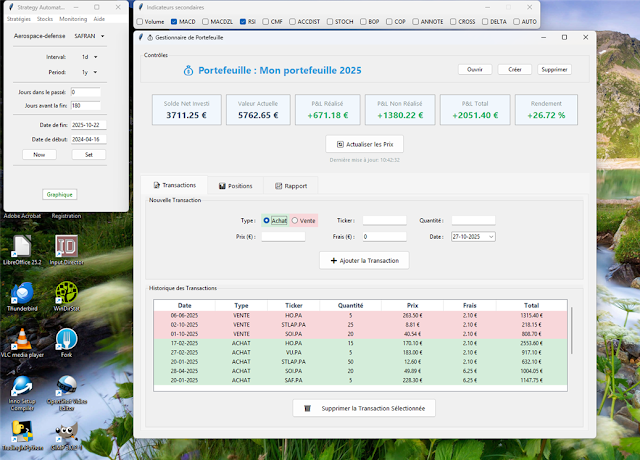
Task: Click the plus icon on Ajouter la Transaction
Action: click(333, 260)
